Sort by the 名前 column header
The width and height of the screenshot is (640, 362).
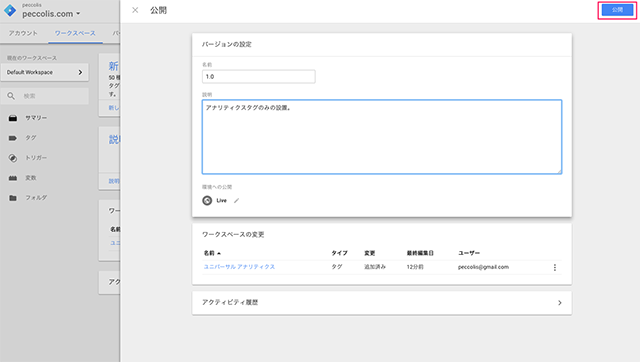pyautogui.click(x=212, y=253)
